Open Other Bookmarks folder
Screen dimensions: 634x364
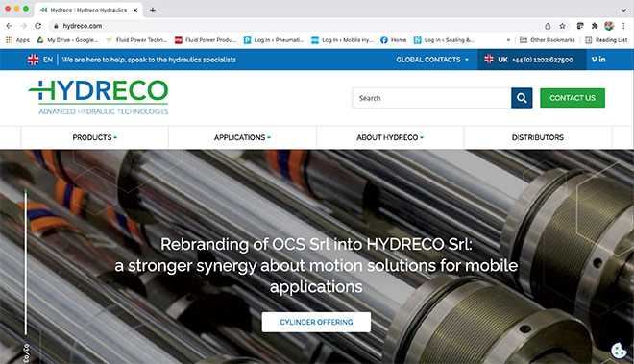pyautogui.click(x=548, y=40)
